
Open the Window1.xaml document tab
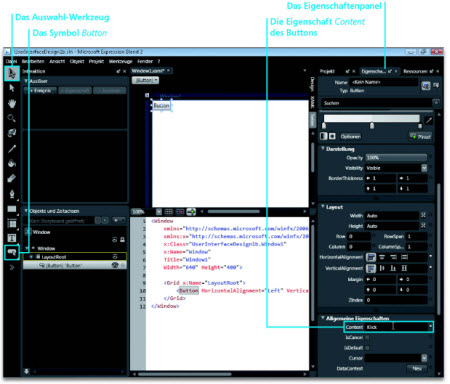tap(148, 71)
